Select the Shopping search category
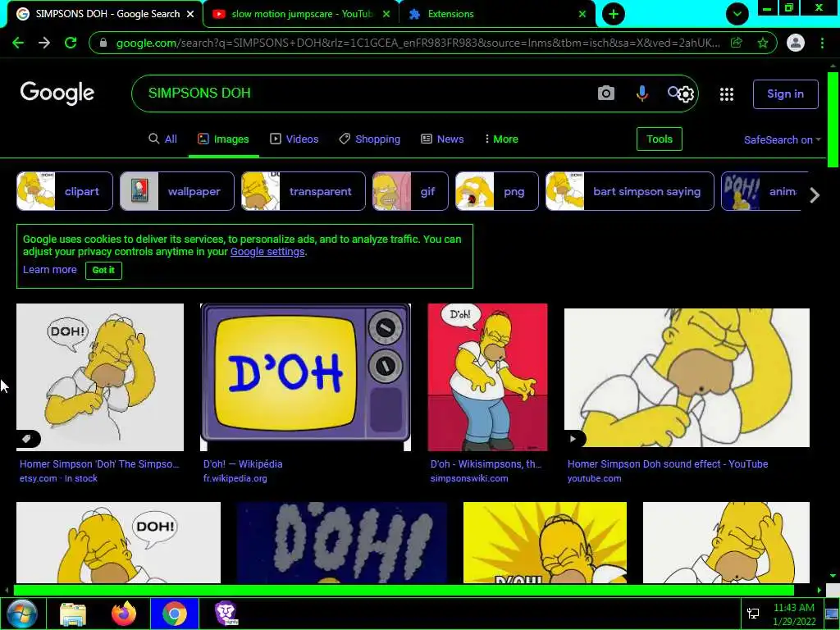 (x=370, y=139)
